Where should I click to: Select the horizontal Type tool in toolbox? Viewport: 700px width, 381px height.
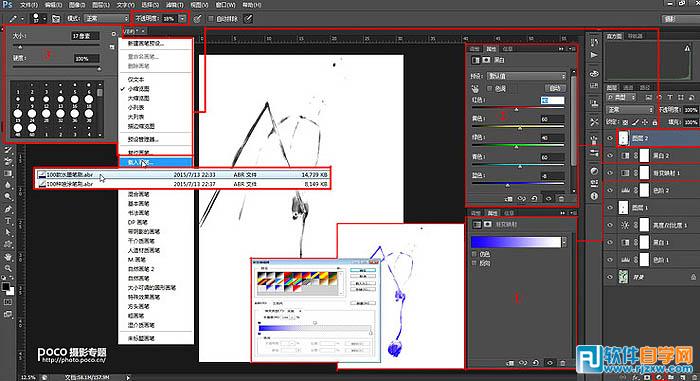[8, 221]
